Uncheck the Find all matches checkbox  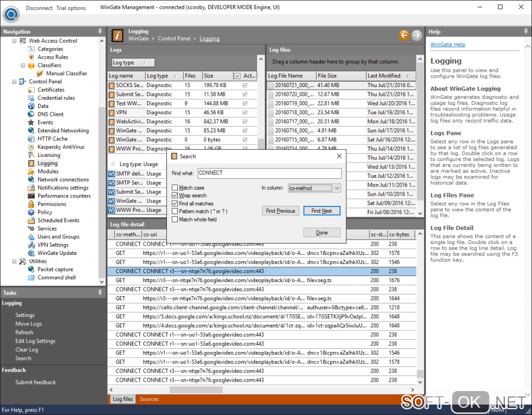(175, 203)
